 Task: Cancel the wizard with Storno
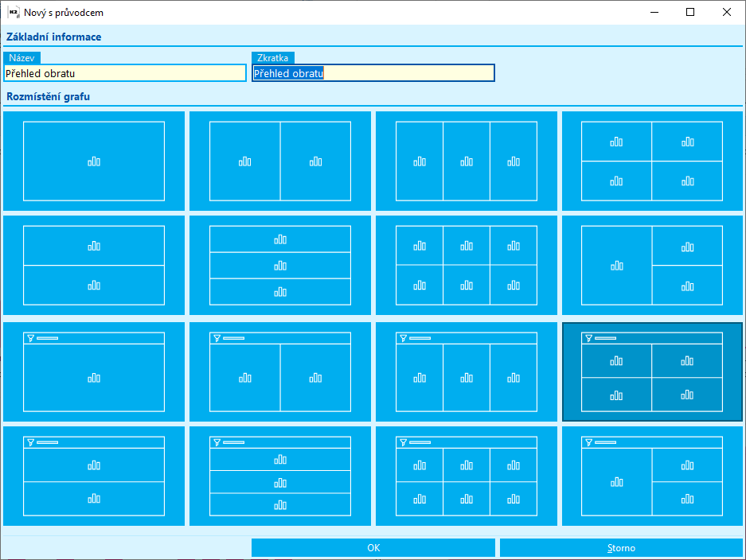[621, 547]
